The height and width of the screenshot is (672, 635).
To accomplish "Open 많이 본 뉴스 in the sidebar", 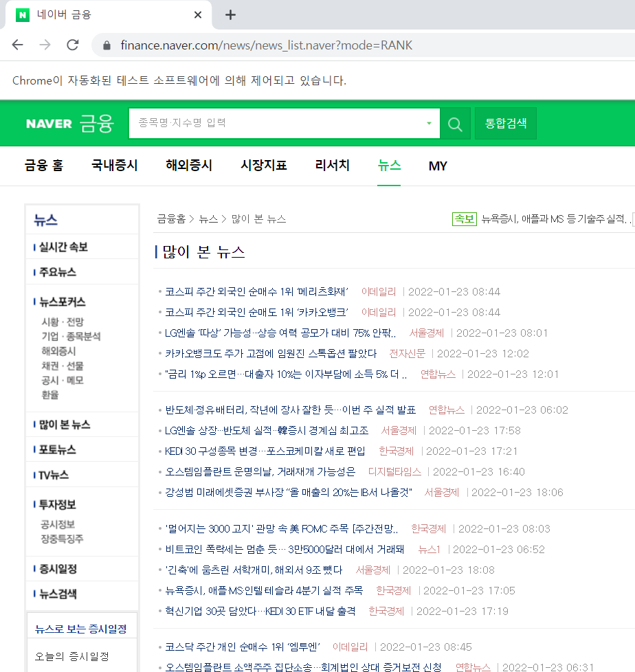I will [x=65, y=425].
